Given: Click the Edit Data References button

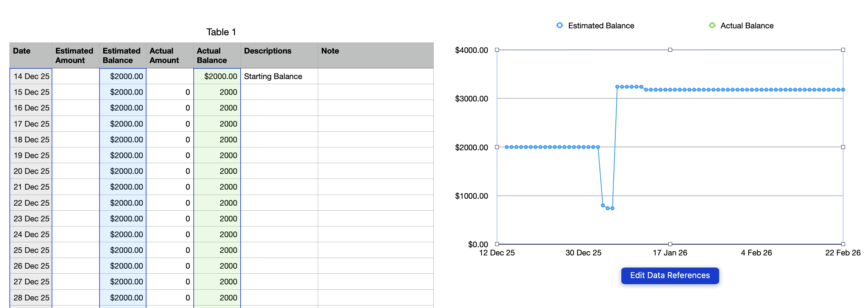Looking at the screenshot, I should click(670, 275).
